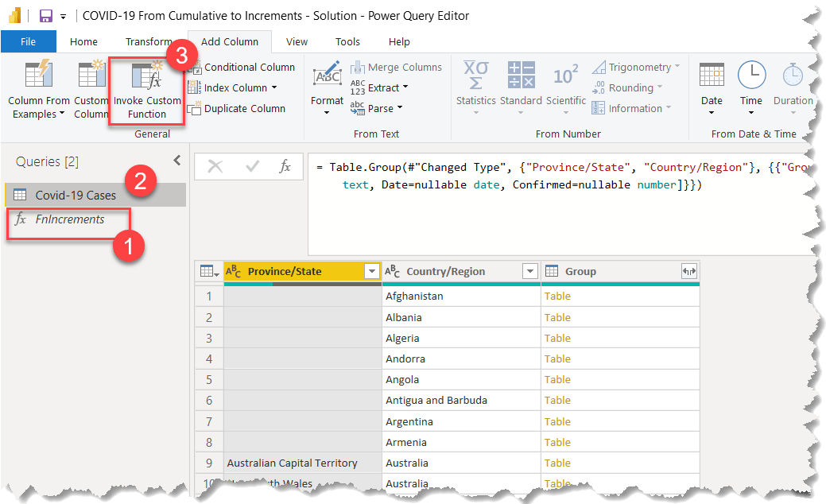This screenshot has width=826, height=504.
Task: Click the Column From Examples icon
Action: tap(38, 74)
